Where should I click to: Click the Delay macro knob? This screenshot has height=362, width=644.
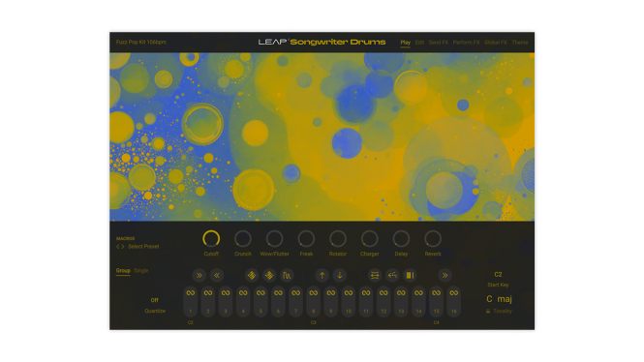point(401,238)
